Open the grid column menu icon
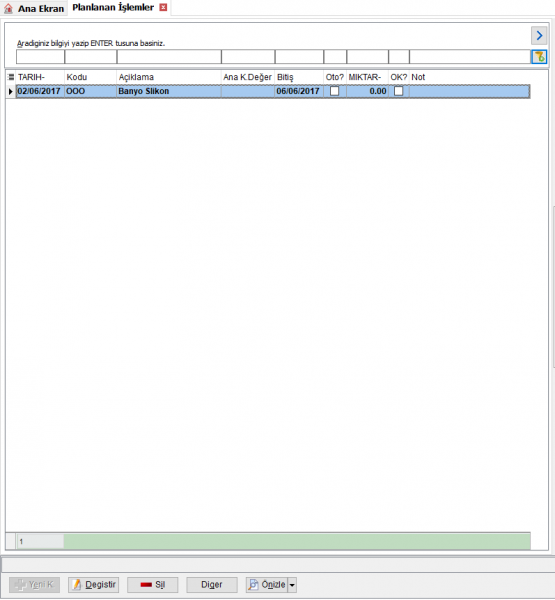Screen dimensions: 555x600 coord(11,77)
